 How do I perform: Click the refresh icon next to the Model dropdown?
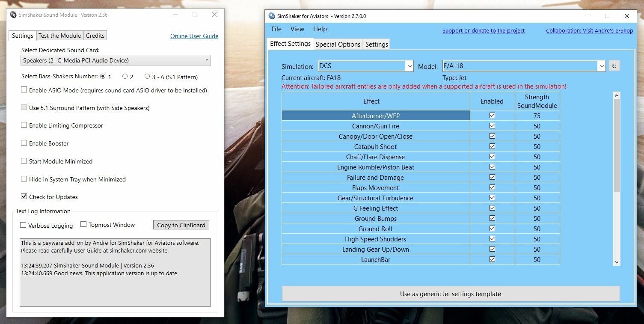[614, 66]
